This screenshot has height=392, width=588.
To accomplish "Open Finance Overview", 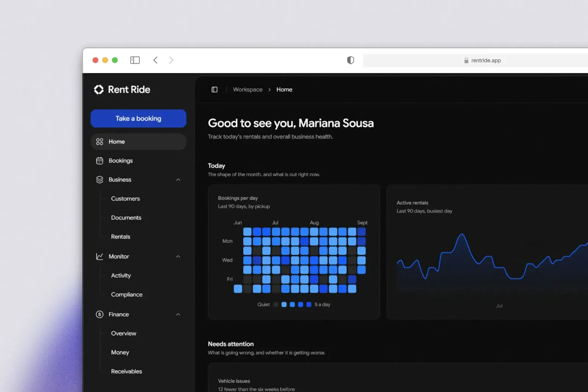I will [x=123, y=334].
